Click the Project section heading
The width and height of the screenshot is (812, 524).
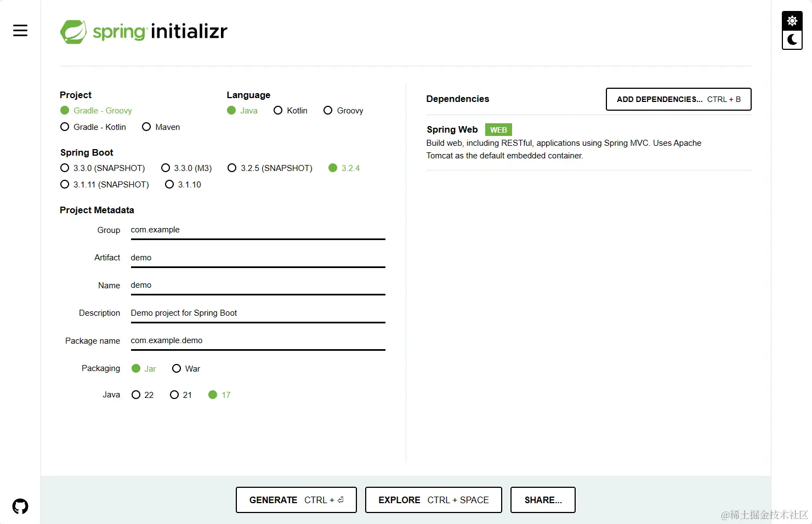[x=76, y=95]
